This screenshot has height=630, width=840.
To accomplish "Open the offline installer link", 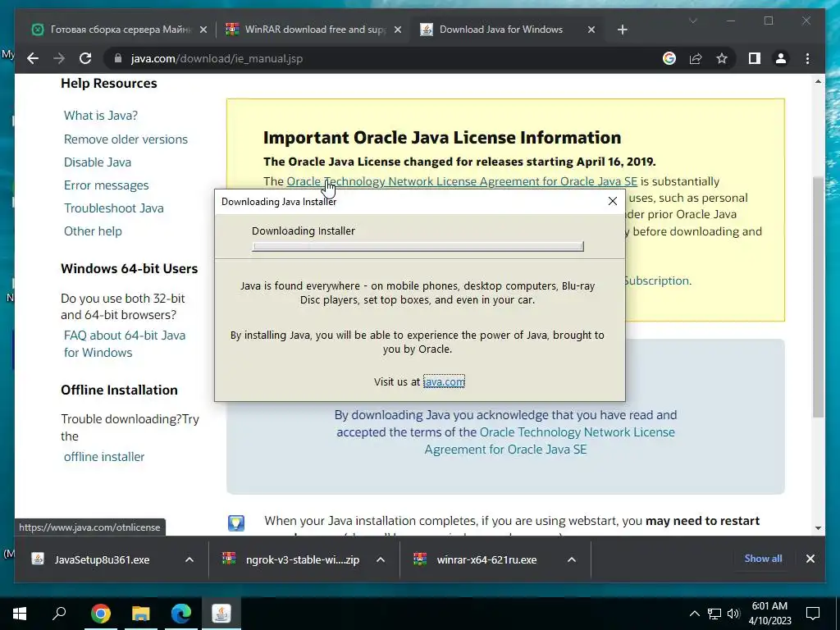I will coord(104,457).
